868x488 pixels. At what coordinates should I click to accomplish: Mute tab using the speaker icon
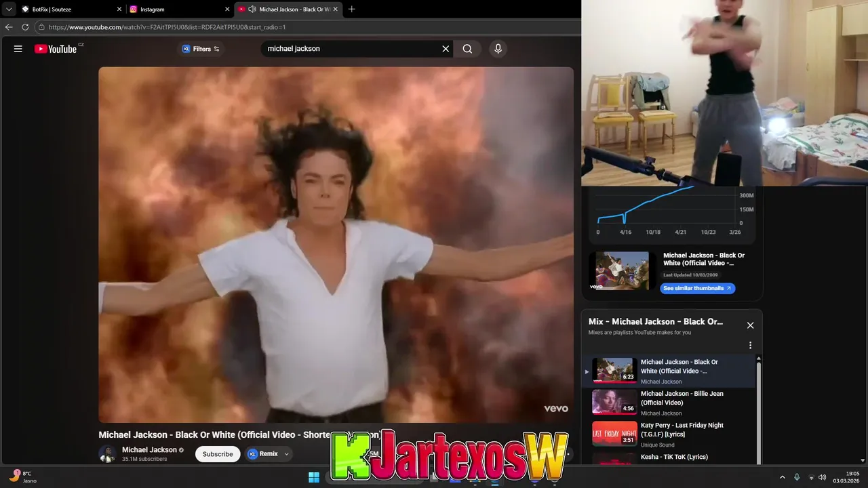click(252, 9)
